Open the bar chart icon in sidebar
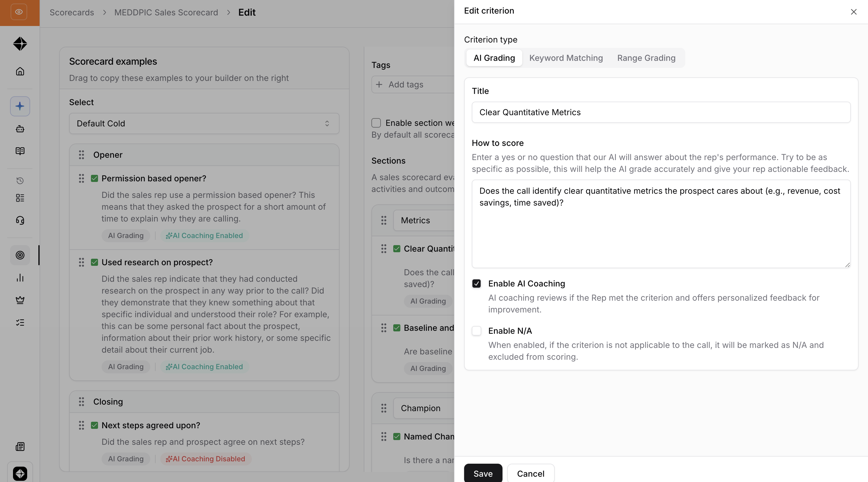 point(20,278)
